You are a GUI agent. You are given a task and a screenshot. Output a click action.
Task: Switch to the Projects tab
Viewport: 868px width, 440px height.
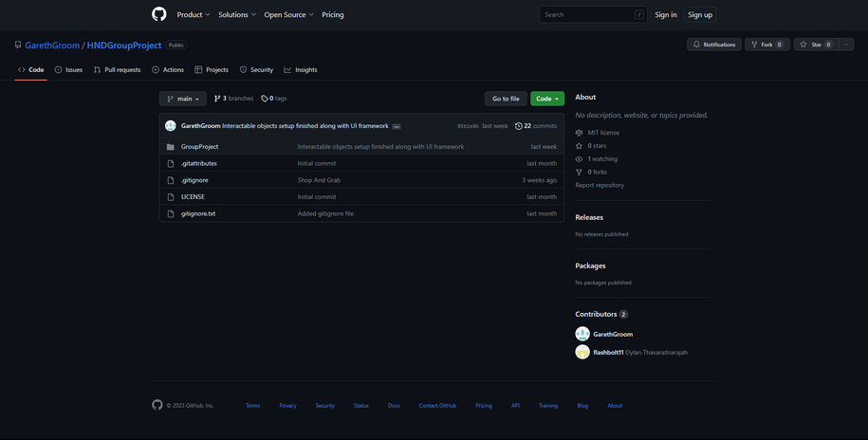(212, 70)
